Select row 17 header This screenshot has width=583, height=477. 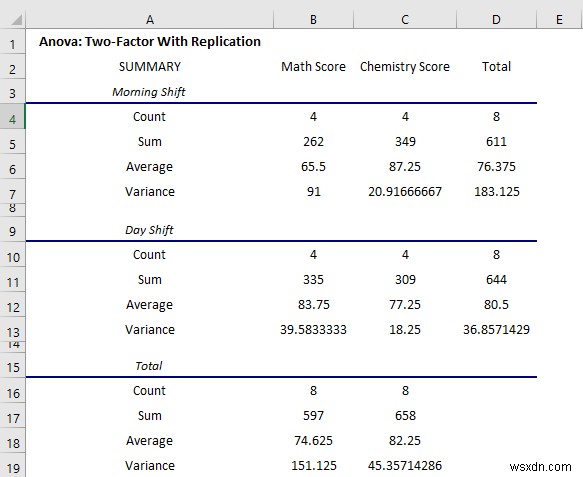[13, 416]
